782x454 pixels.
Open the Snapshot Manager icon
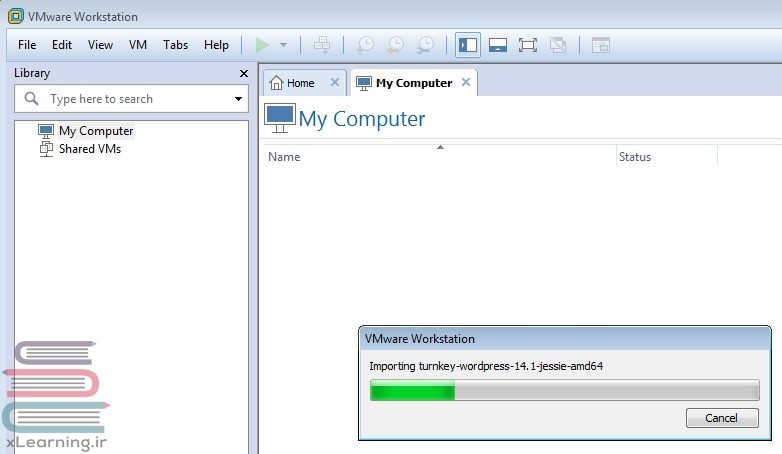click(x=426, y=45)
